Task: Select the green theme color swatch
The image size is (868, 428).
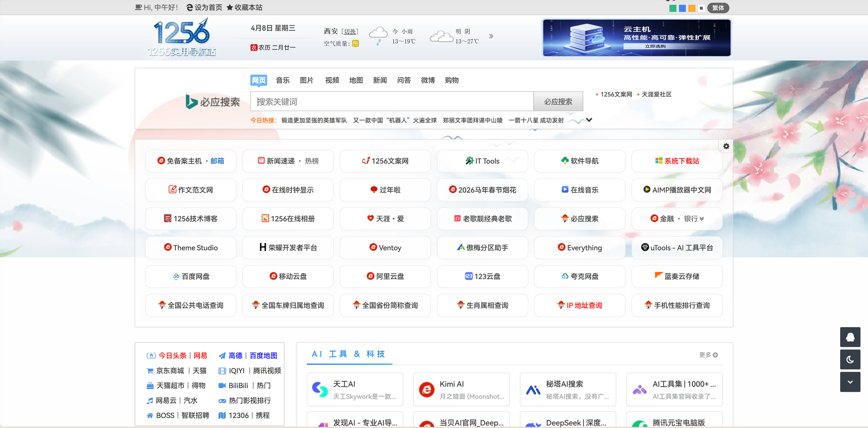Action: [673, 8]
